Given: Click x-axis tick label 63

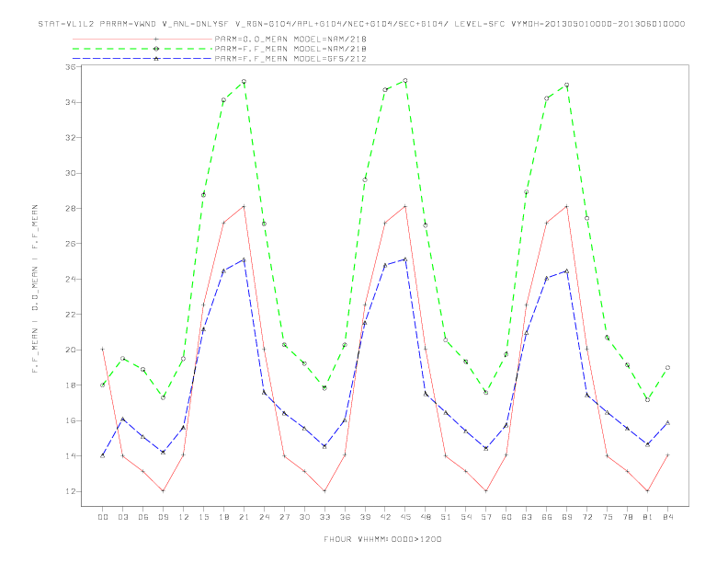Looking at the screenshot, I should pos(527,517).
